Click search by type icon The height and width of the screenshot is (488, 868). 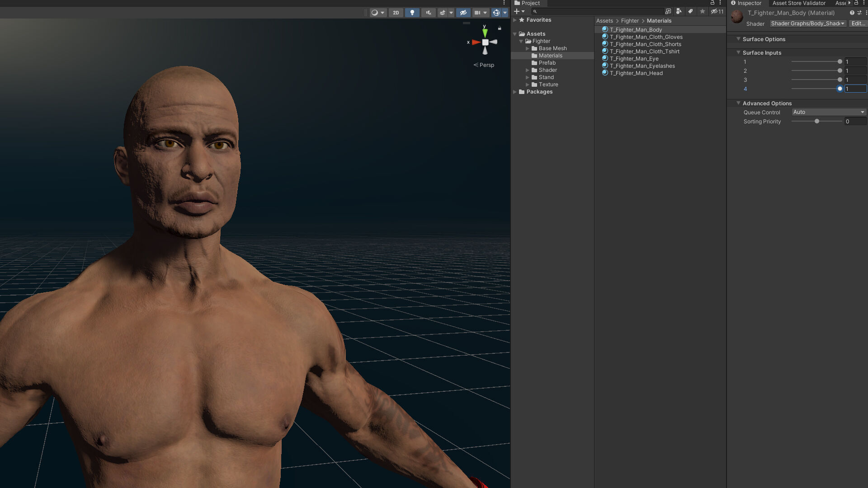(x=679, y=11)
